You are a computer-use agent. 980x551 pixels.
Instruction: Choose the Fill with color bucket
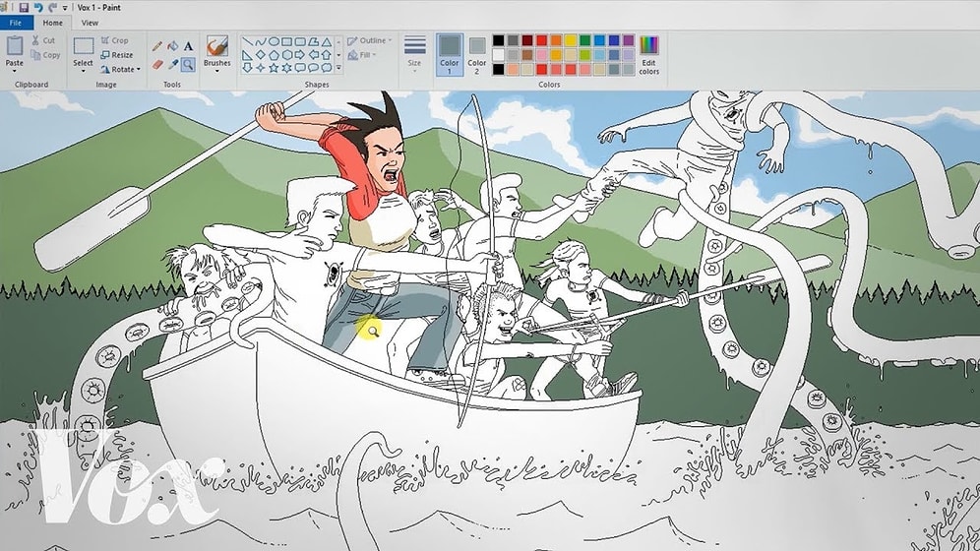[x=172, y=45]
